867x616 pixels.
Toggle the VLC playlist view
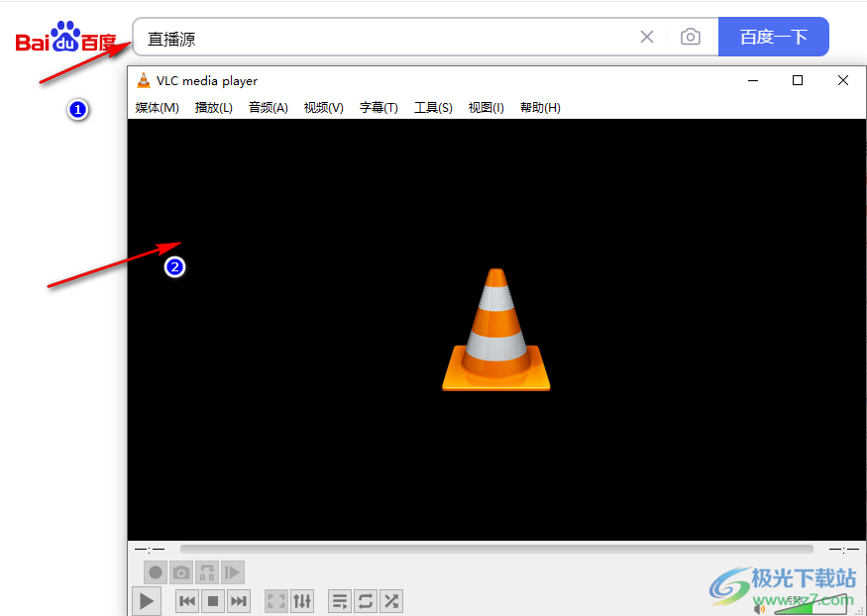tap(340, 601)
